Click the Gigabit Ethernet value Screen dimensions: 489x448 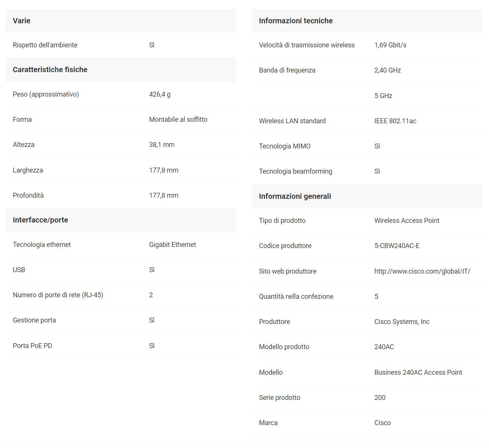[172, 245]
